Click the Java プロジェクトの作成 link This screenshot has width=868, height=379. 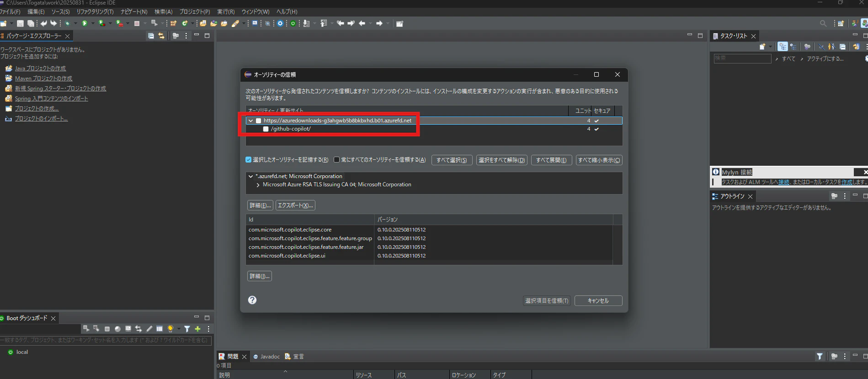coord(40,68)
